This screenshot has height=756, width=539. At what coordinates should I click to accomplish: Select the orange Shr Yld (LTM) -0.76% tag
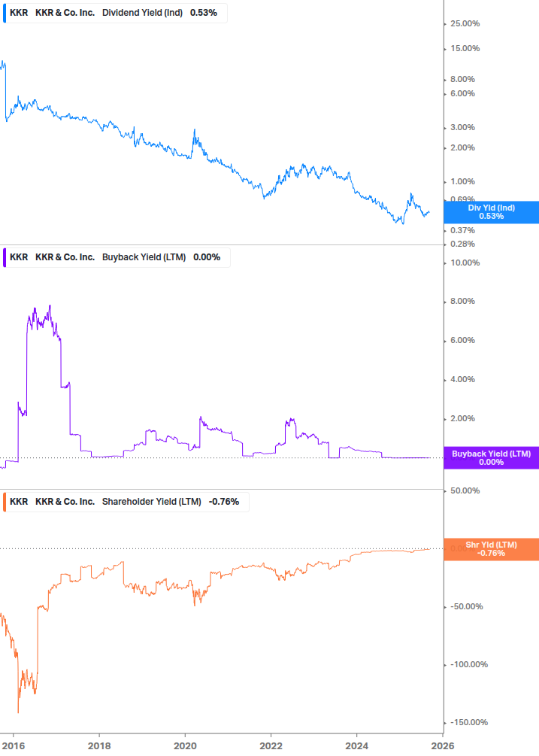(x=492, y=549)
